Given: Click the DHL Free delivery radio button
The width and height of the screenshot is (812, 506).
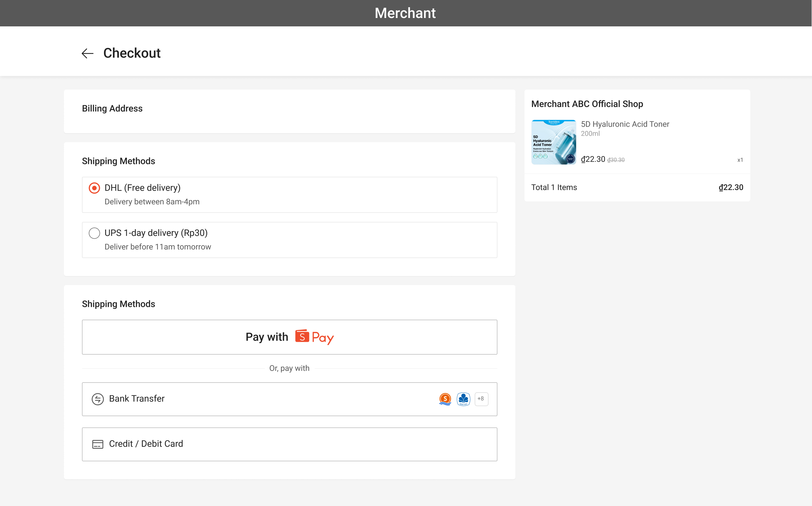Looking at the screenshot, I should point(94,188).
